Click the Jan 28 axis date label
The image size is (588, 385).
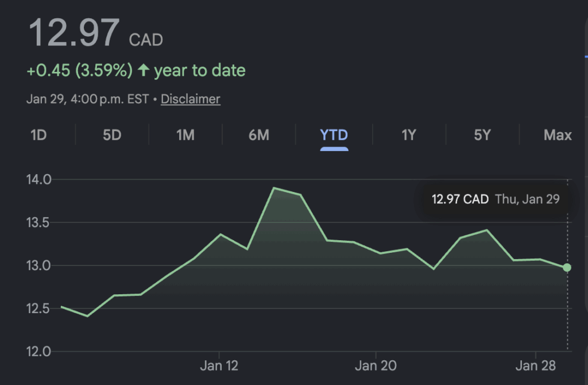coord(535,366)
